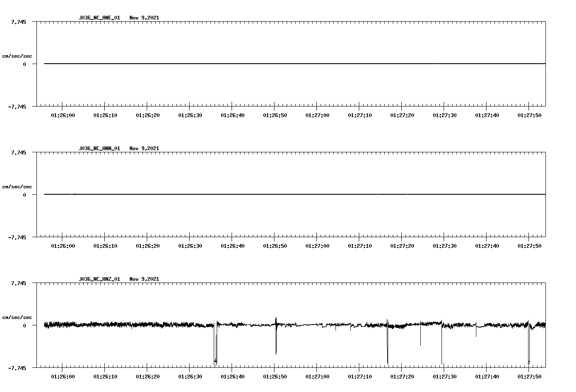
Task: Click the 01:27:10 time label on HNZ axis
Action: click(360, 377)
